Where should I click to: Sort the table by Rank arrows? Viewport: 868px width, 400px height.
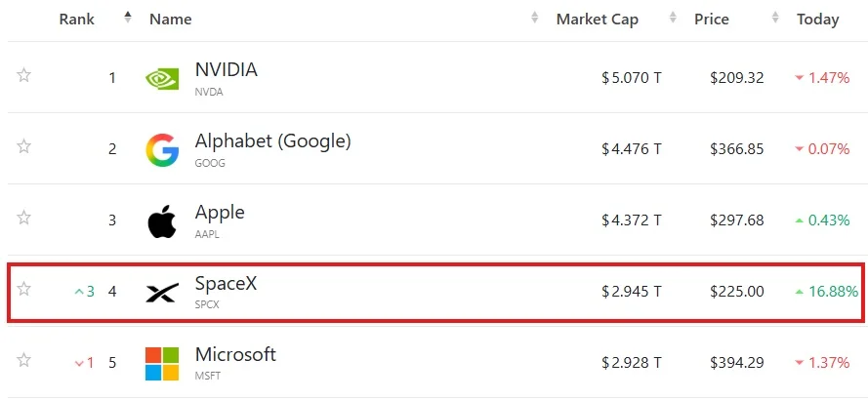[128, 18]
